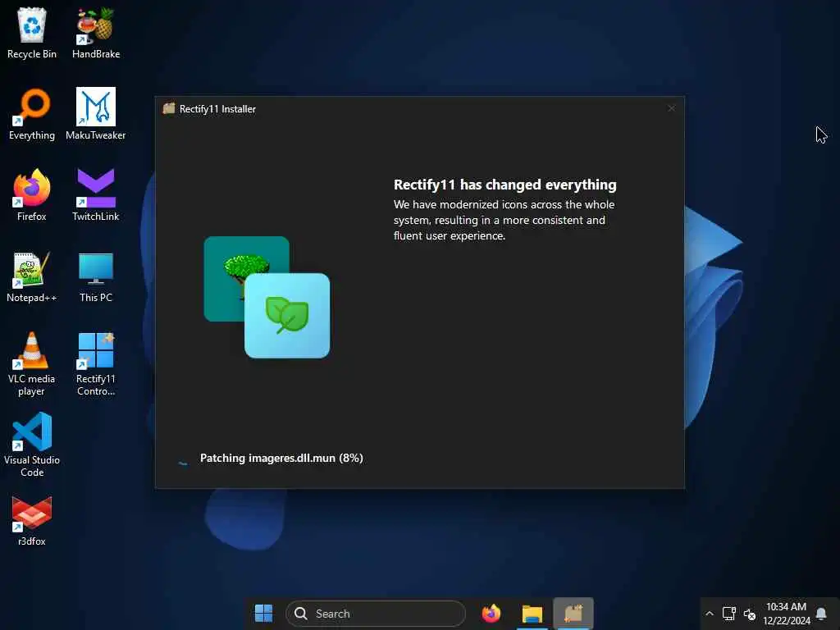Open the notifications bell icon

click(x=821, y=614)
